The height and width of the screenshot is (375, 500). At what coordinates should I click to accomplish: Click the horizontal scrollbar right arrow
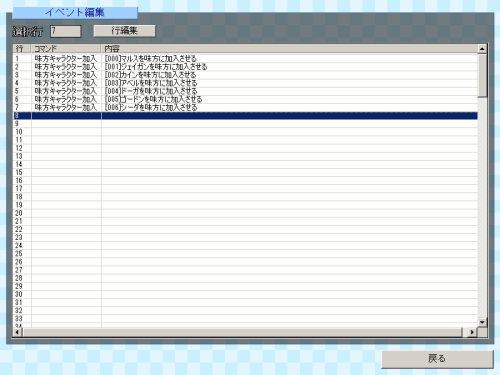click(x=472, y=332)
